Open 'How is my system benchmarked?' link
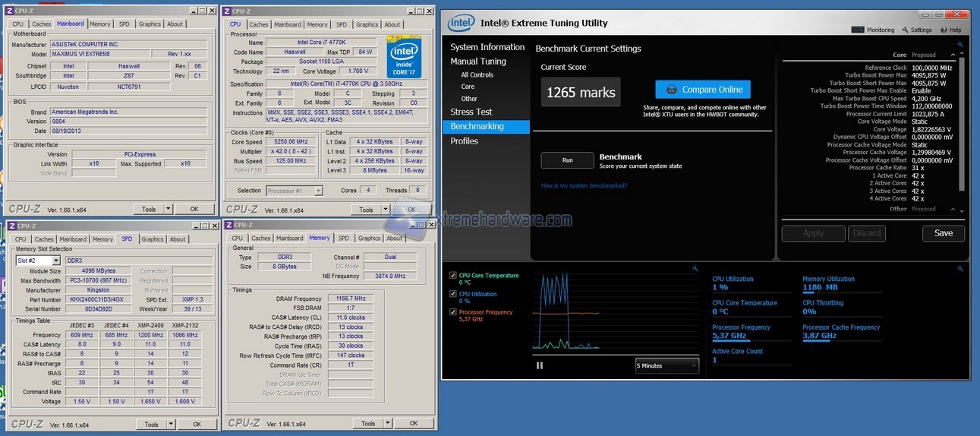The image size is (980, 436). point(584,185)
